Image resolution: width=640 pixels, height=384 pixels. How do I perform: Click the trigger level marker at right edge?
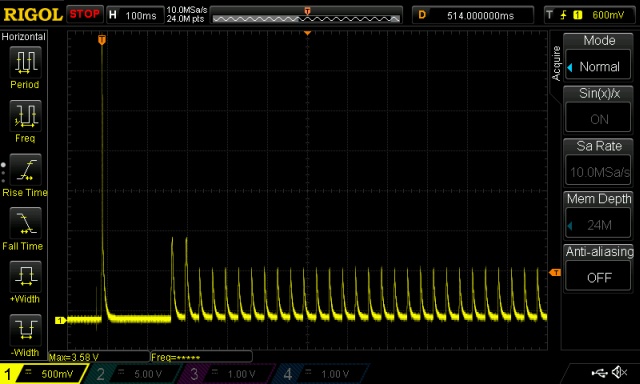[555, 272]
